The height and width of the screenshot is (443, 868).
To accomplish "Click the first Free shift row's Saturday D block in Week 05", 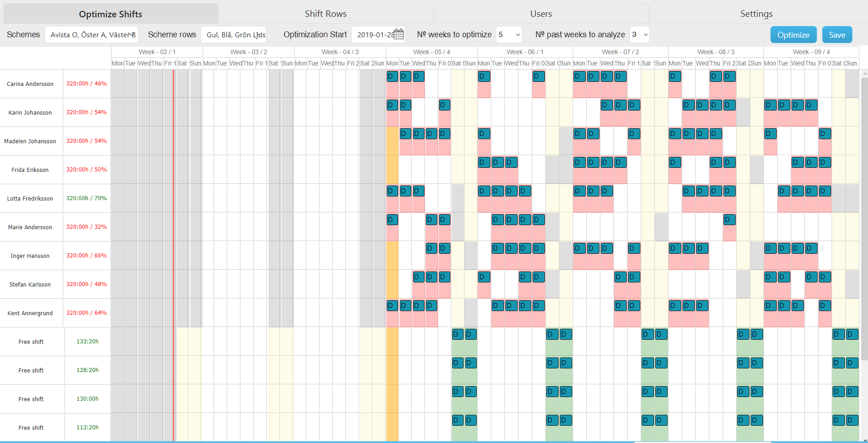I will coord(458,334).
